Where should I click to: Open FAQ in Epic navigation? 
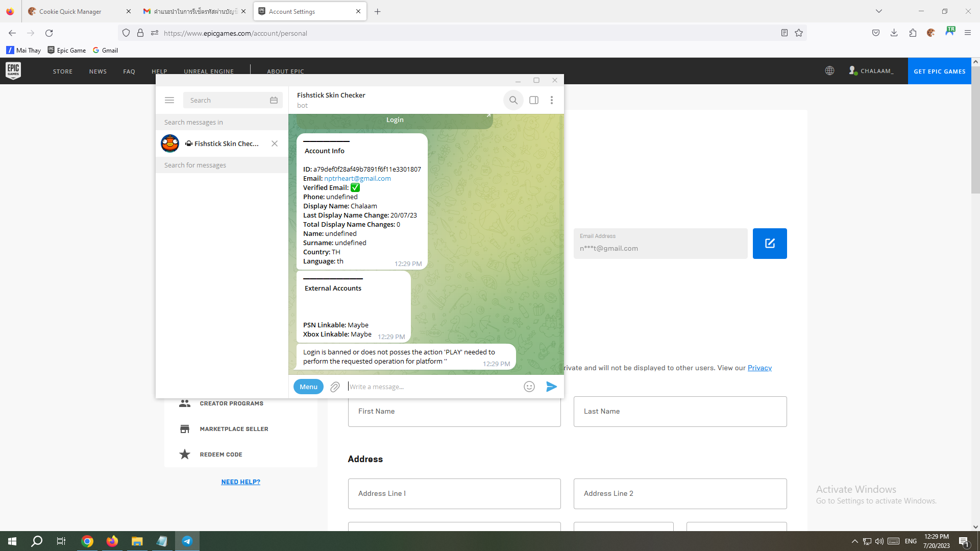129,71
